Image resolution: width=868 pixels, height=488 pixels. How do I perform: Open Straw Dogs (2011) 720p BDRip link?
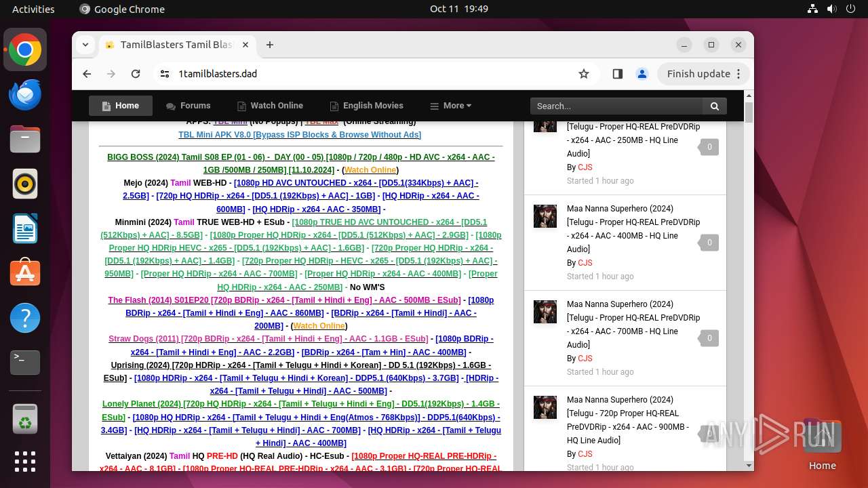click(268, 339)
